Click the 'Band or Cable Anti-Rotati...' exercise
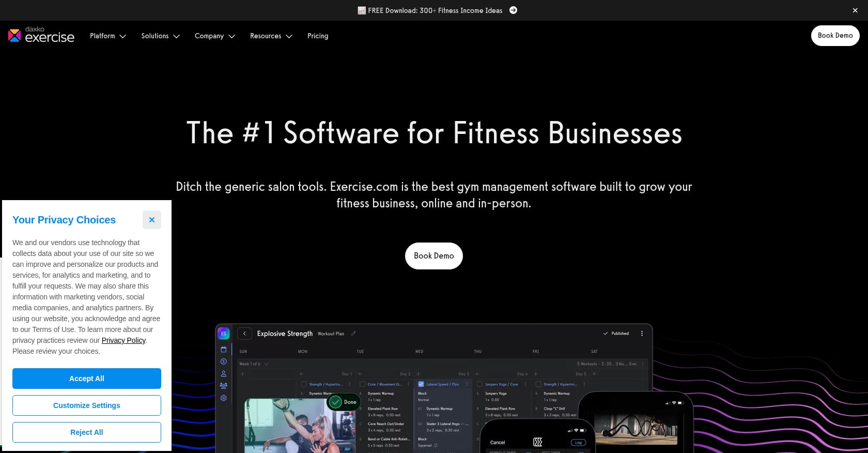 389,439
